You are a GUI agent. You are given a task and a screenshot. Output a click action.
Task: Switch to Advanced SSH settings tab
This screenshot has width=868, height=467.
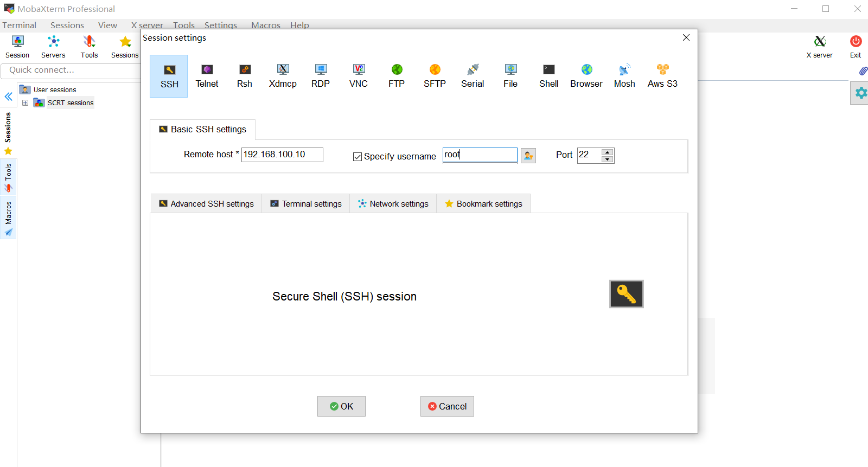click(206, 204)
